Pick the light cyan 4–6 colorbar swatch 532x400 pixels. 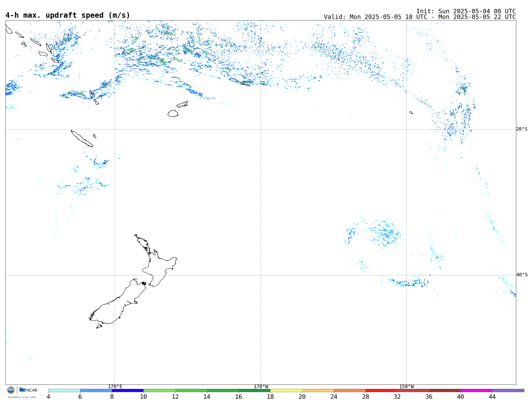[x=64, y=391]
